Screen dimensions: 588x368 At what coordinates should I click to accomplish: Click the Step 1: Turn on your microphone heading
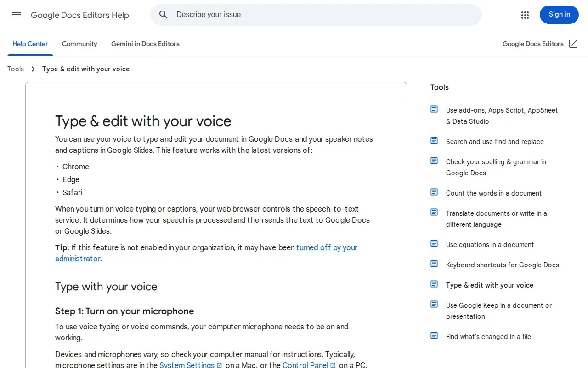click(124, 311)
